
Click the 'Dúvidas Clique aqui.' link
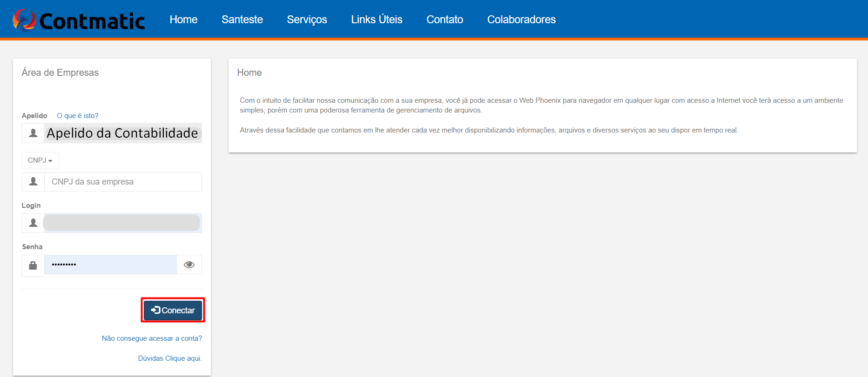click(170, 358)
